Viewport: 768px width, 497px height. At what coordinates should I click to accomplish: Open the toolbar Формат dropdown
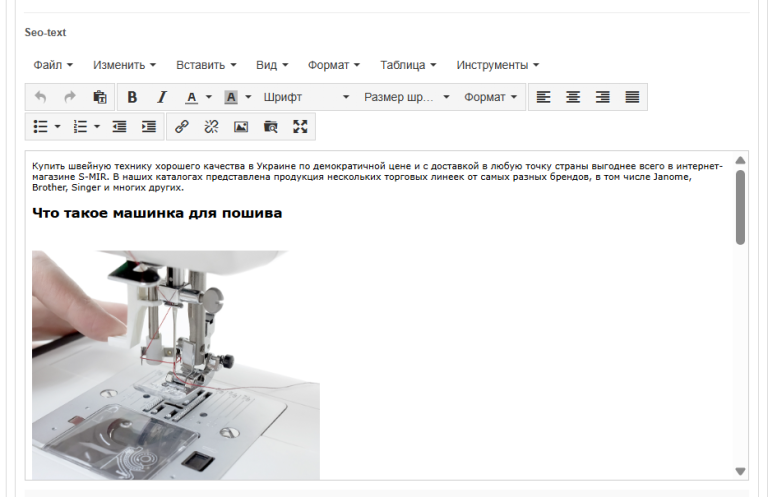tap(490, 97)
